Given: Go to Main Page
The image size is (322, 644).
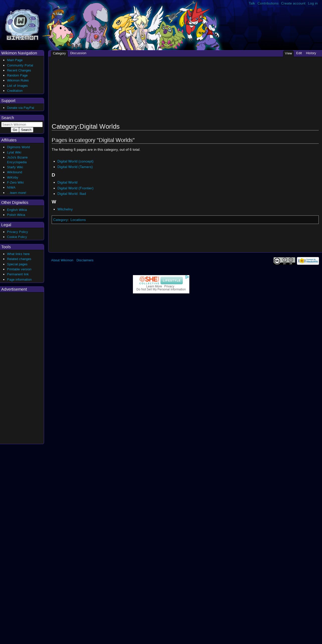Looking at the screenshot, I should coord(15,60).
